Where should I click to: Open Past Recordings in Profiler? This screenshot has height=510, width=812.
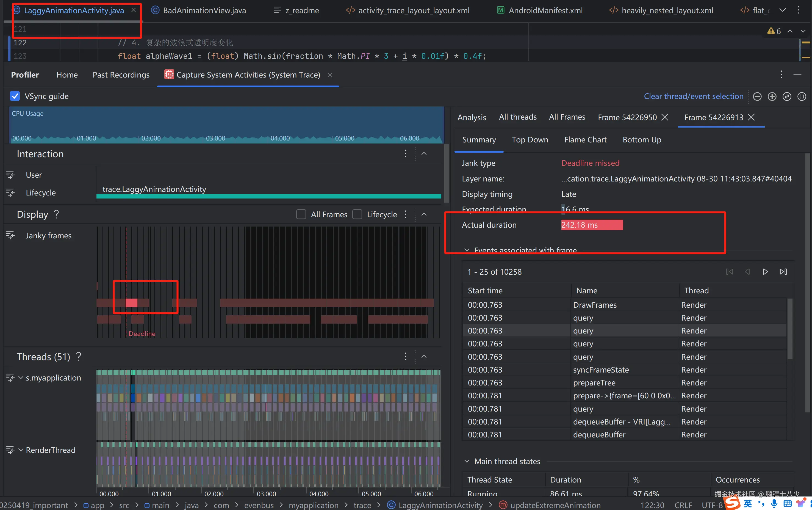tap(121, 75)
